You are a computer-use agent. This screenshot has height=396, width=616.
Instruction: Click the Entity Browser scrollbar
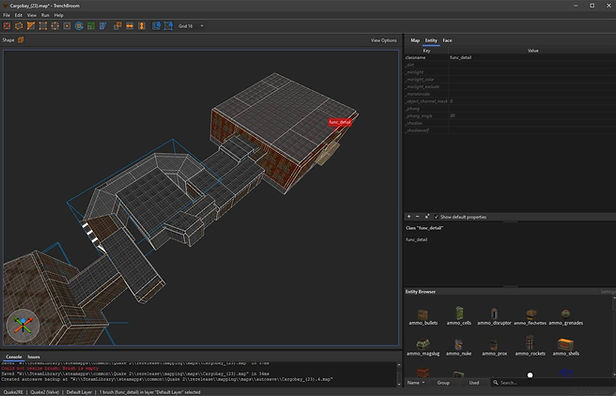pos(614,336)
